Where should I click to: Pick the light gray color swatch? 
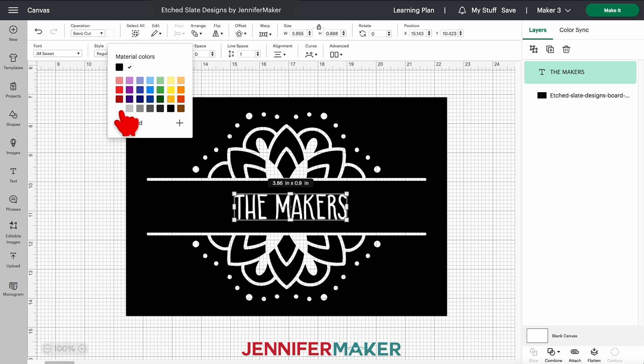pos(130,109)
